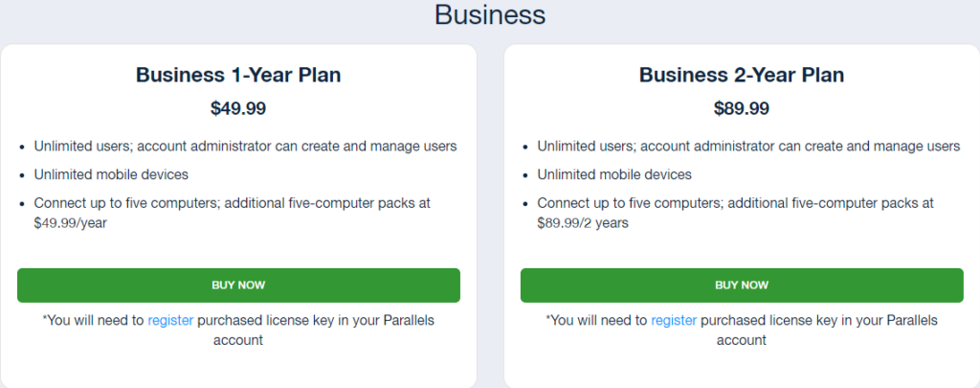The width and height of the screenshot is (980, 388).
Task: Click the unlimited users bullet in 2-Year Plan
Action: click(748, 147)
